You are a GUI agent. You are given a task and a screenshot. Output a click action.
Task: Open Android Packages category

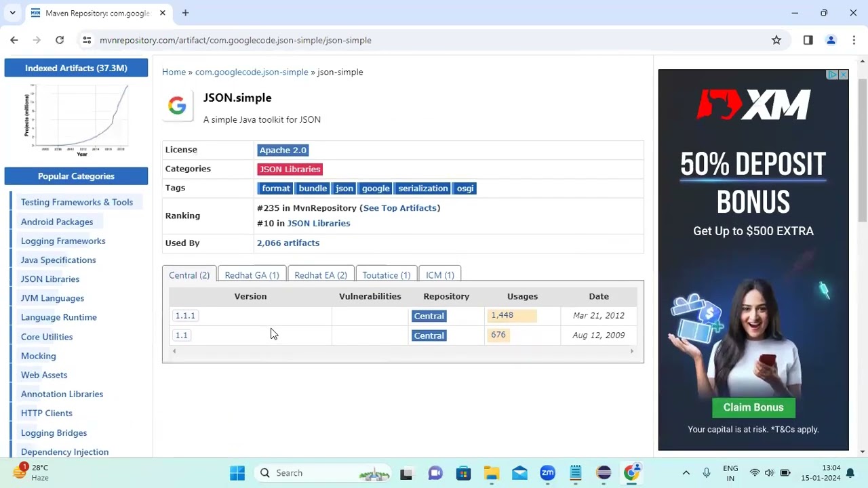pos(57,222)
